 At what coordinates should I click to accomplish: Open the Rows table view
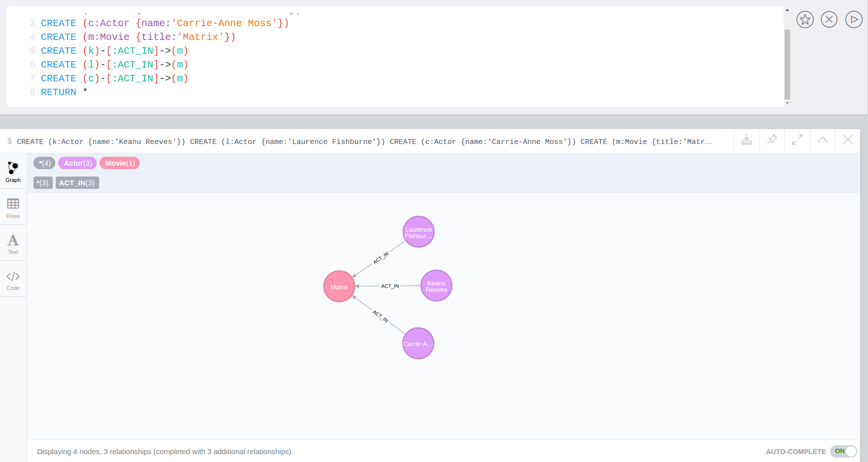(x=13, y=208)
